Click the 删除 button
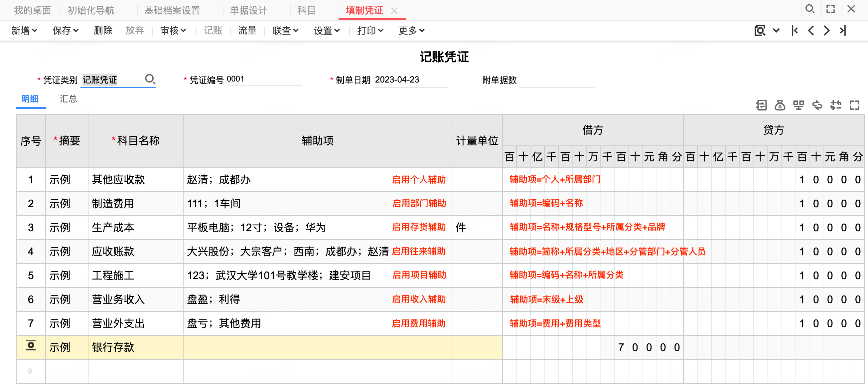This screenshot has height=384, width=868. (103, 31)
